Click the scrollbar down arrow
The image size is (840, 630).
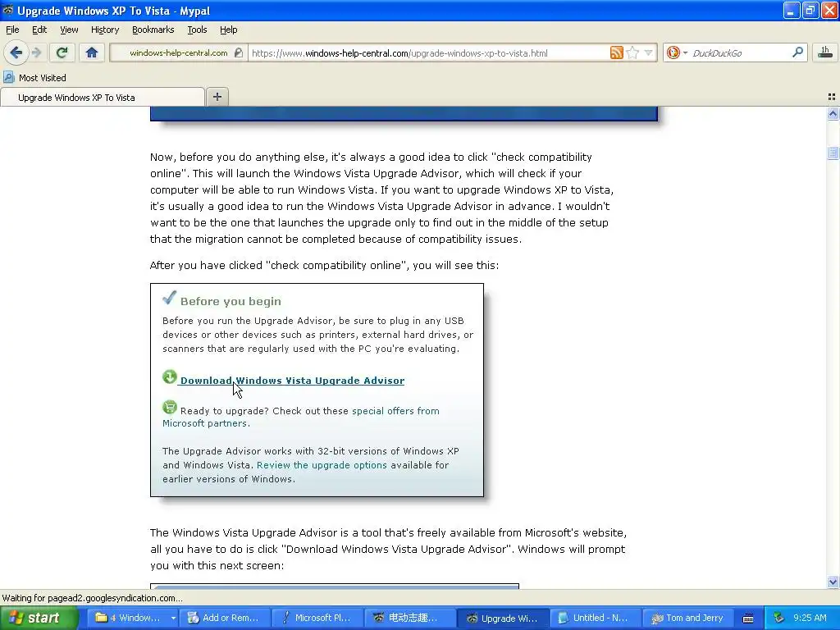pyautogui.click(x=833, y=582)
